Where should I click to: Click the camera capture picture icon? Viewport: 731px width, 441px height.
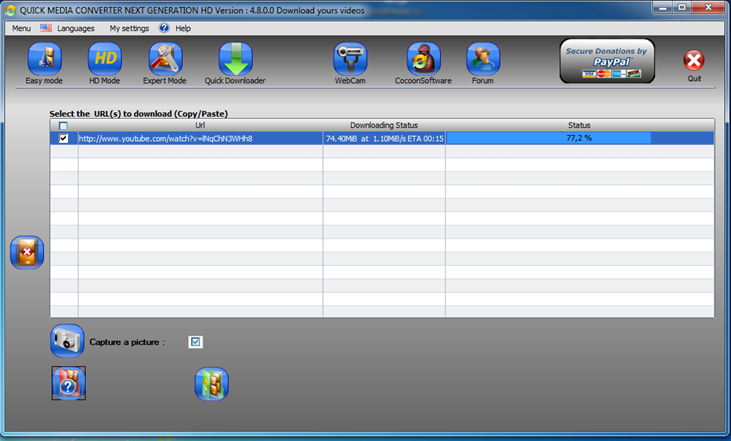coord(67,341)
